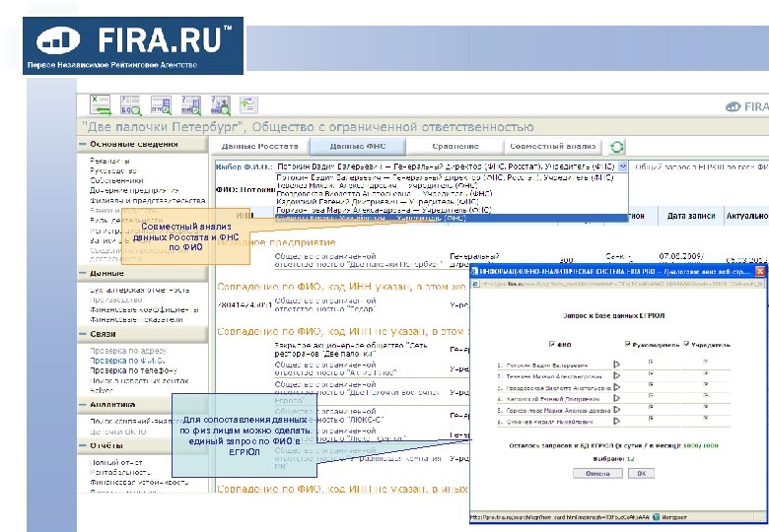
Task: Click the green refresh icon beside the tabs
Action: point(616,147)
